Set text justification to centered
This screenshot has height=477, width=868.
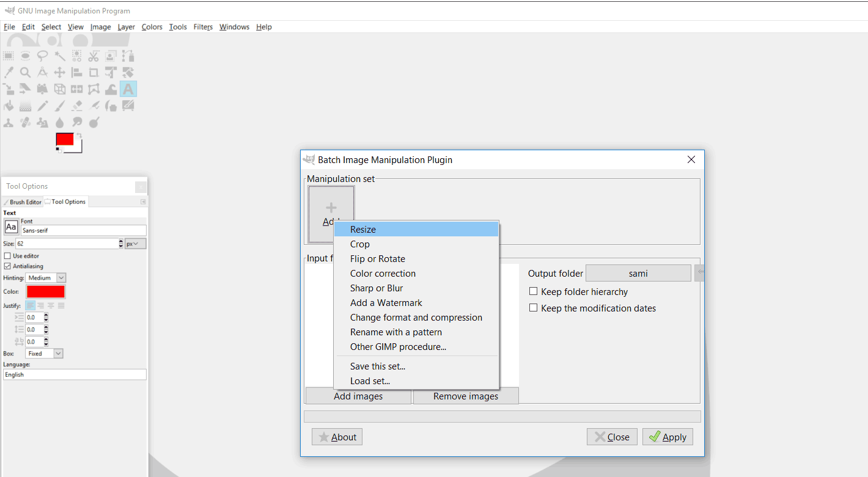[51, 305]
